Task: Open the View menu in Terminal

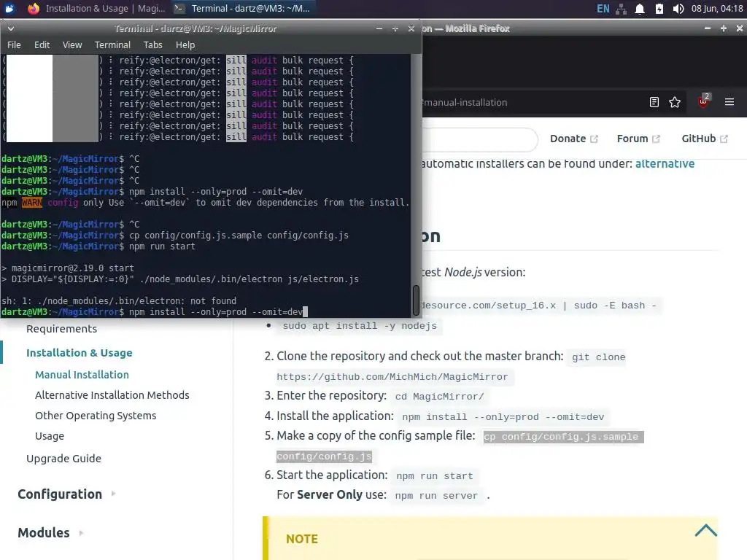Action: click(x=72, y=44)
